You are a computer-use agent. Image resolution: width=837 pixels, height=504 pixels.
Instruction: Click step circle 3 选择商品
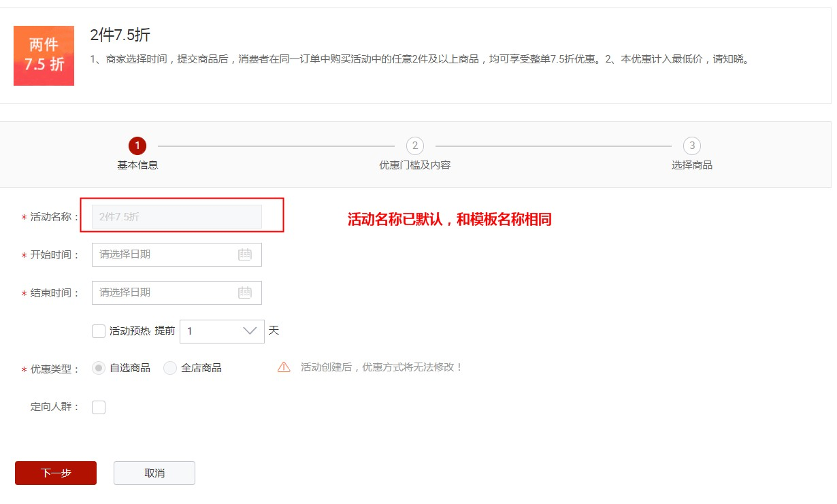691,146
